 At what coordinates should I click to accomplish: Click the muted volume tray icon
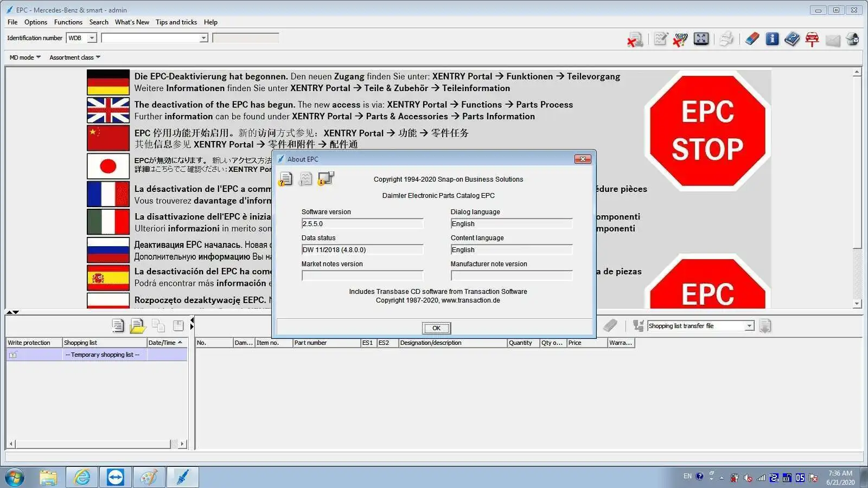[748, 478]
